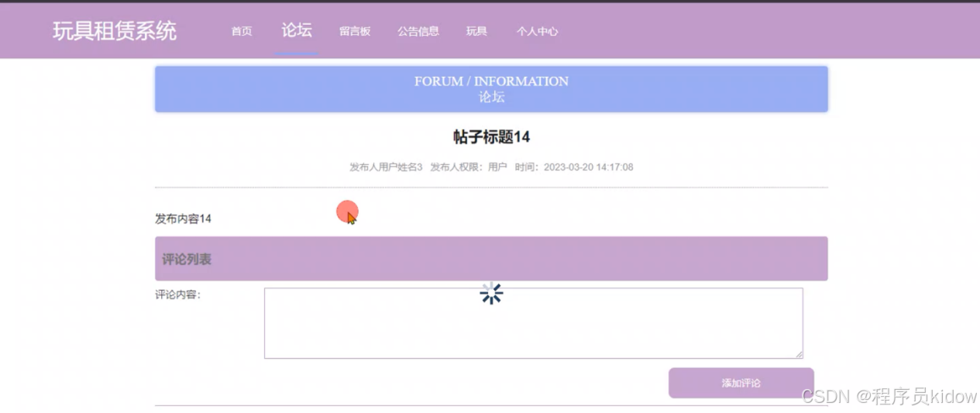Screen dimensions: 980x413
Task: Click the FORUM / INFORMATION banner heading
Action: click(491, 81)
